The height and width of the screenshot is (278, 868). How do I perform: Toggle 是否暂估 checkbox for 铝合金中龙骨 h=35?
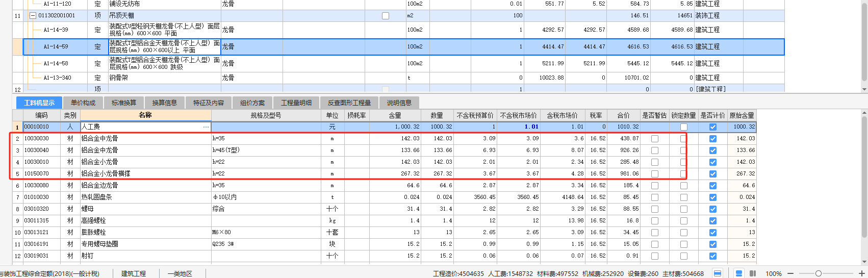click(655, 139)
